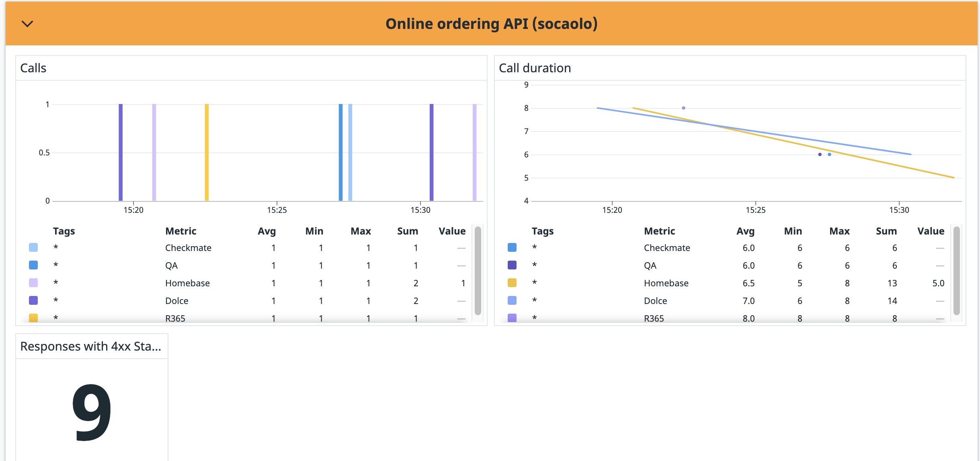The width and height of the screenshot is (980, 461).
Task: Sort Calls legend by Avg column
Action: pyautogui.click(x=267, y=231)
